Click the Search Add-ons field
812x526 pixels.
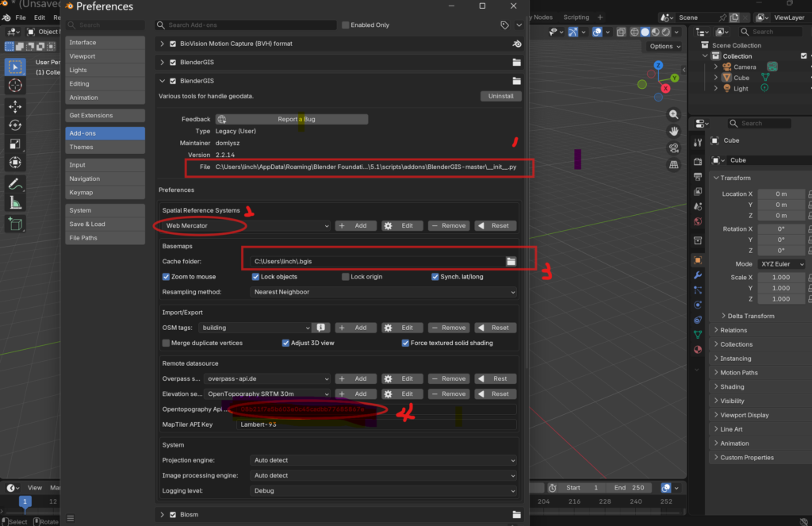[x=246, y=25]
